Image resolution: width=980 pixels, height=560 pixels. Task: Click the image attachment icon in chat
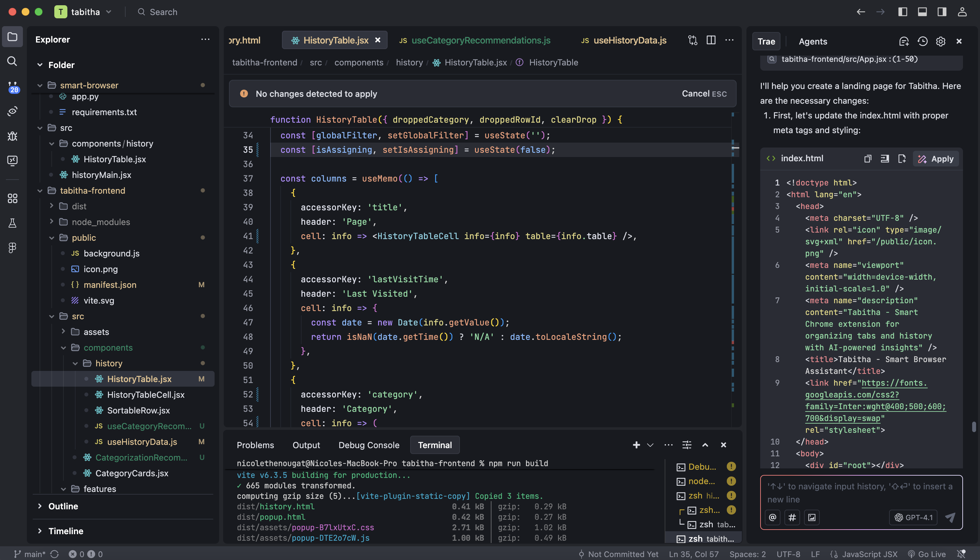click(812, 517)
